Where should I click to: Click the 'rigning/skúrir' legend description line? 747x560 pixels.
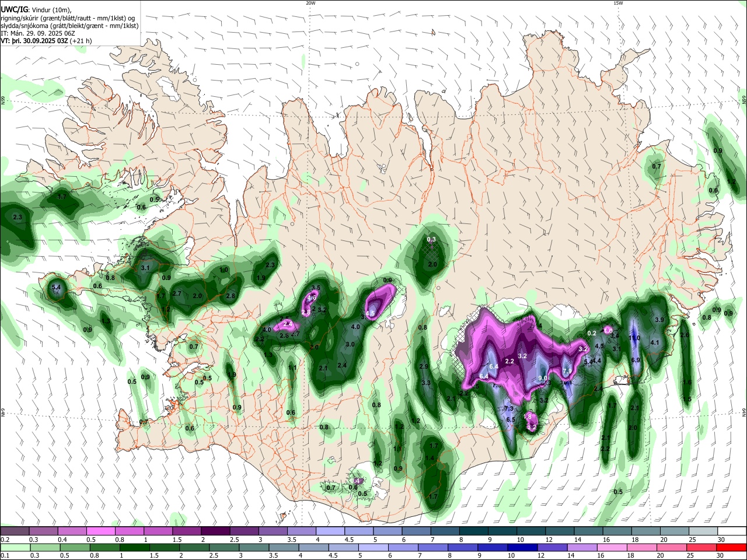[x=67, y=17]
